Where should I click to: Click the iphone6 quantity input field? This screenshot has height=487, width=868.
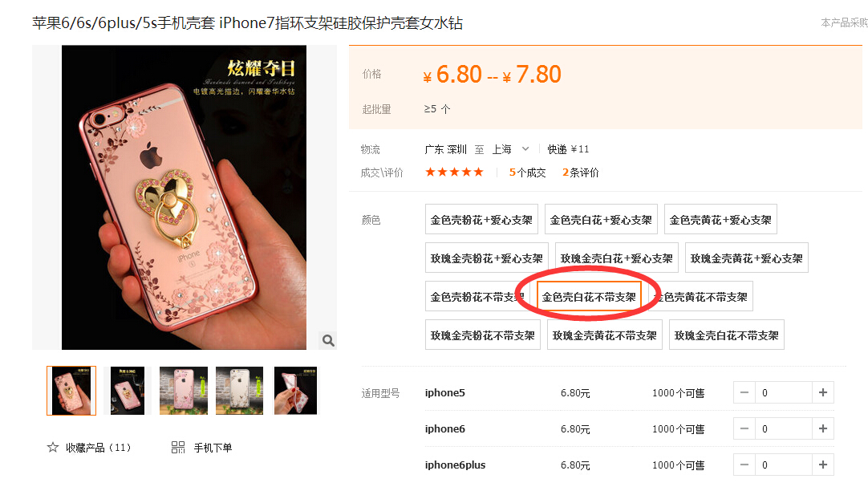click(783, 428)
